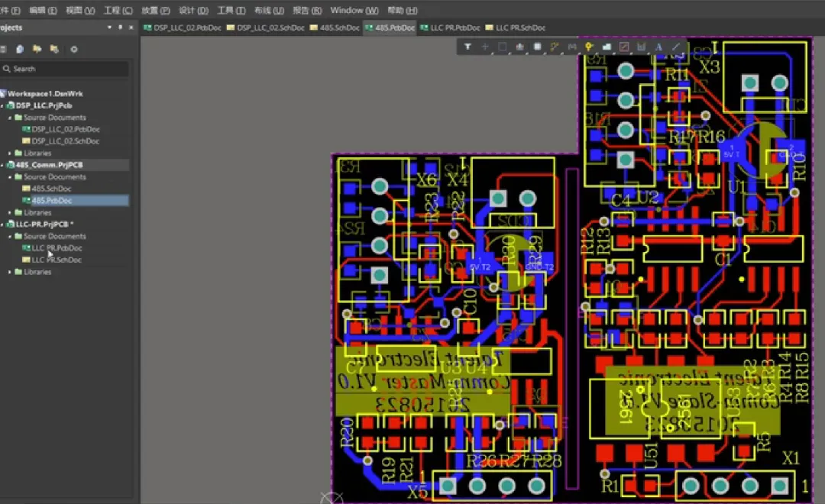Click X3 designator text on PCB
The image size is (825, 504).
(x=709, y=66)
